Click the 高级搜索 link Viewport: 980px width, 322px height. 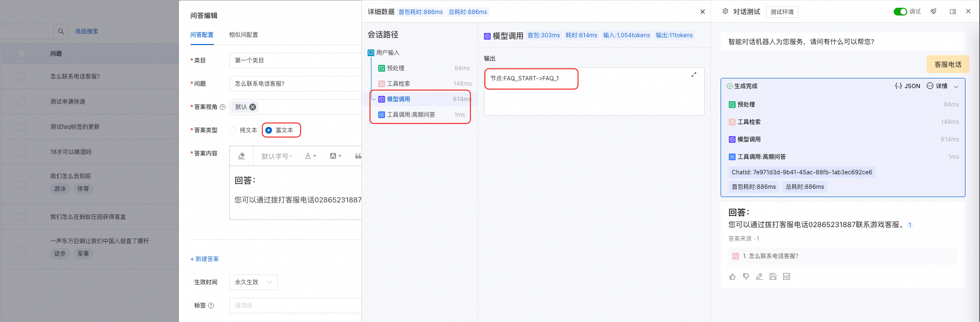87,31
